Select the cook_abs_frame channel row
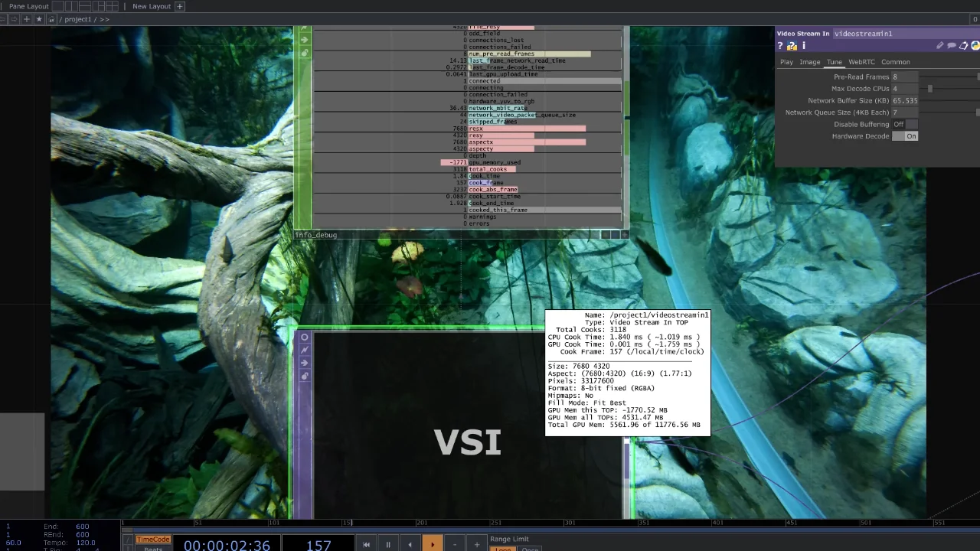Screen dimensions: 980x551 point(467,190)
